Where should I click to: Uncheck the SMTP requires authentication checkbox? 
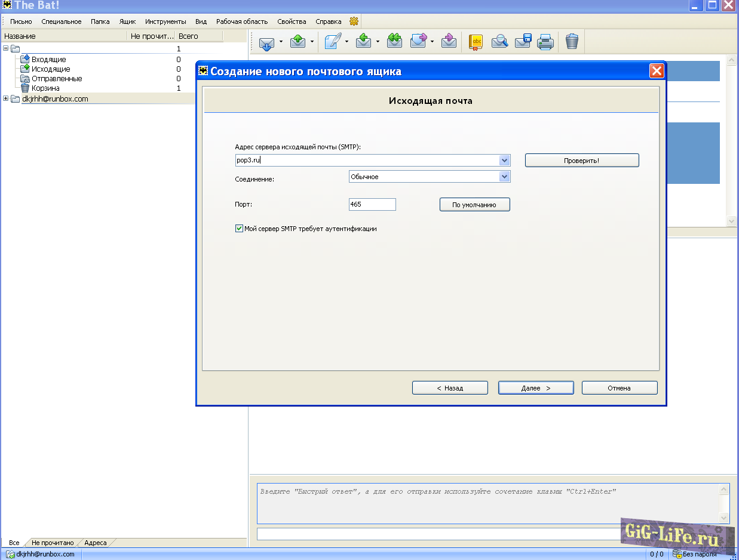240,229
